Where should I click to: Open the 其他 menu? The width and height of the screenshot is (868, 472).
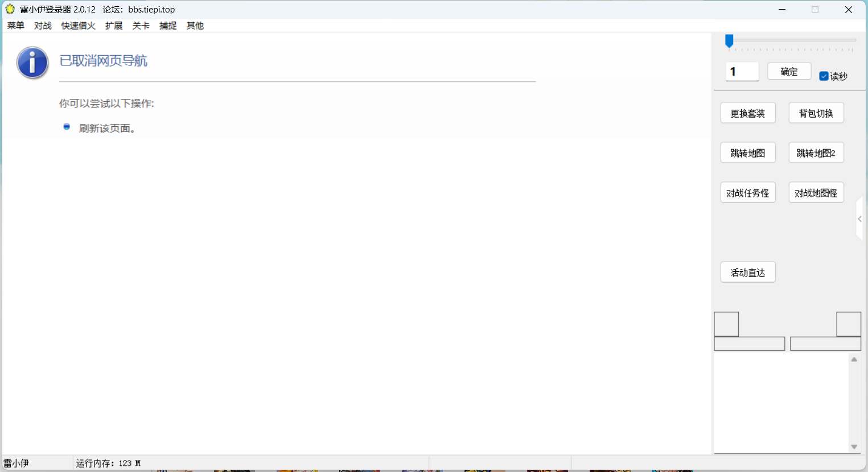195,26
